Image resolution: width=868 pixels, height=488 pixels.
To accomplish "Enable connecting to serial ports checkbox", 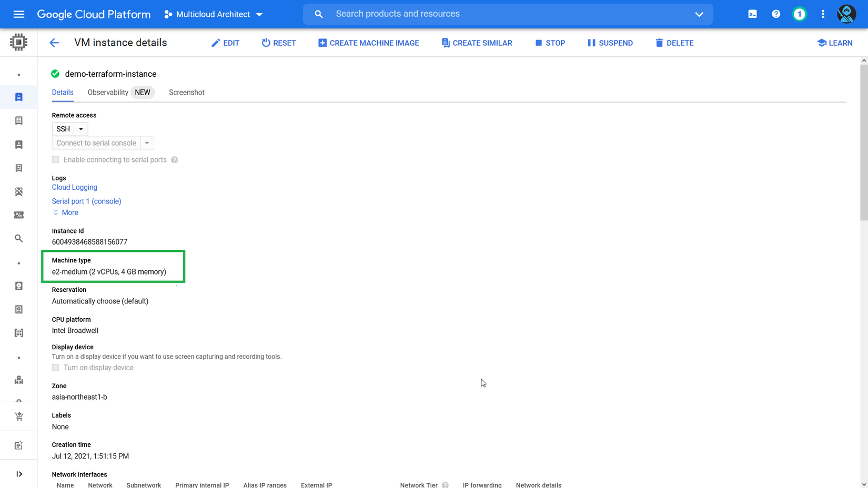I will point(55,160).
